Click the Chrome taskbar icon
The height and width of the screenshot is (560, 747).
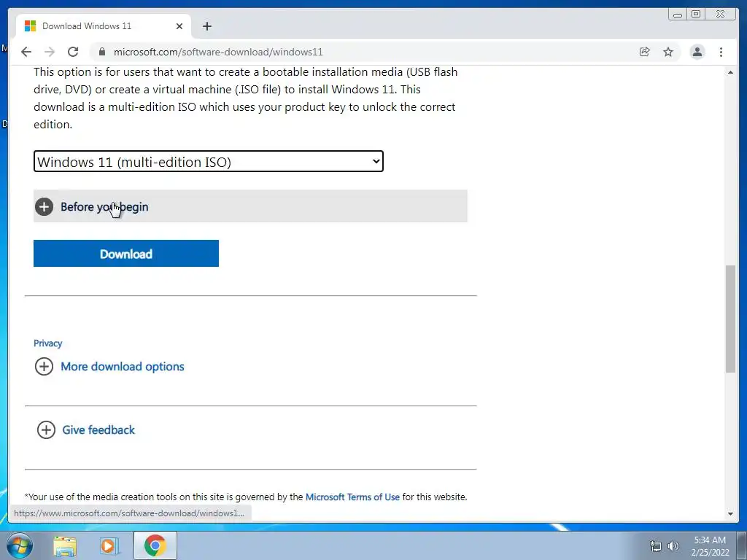155,545
